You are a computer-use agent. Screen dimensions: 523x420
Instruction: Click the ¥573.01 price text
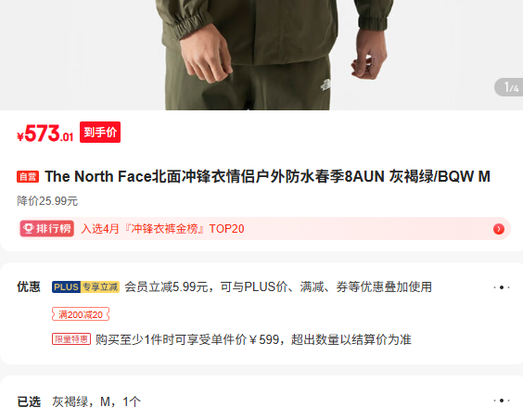pyautogui.click(x=45, y=134)
